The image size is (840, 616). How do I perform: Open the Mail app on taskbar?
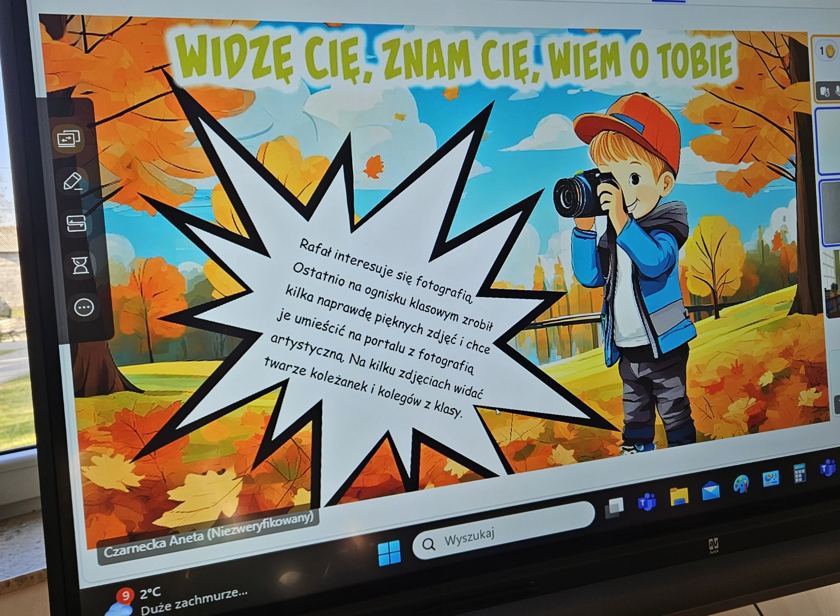710,490
